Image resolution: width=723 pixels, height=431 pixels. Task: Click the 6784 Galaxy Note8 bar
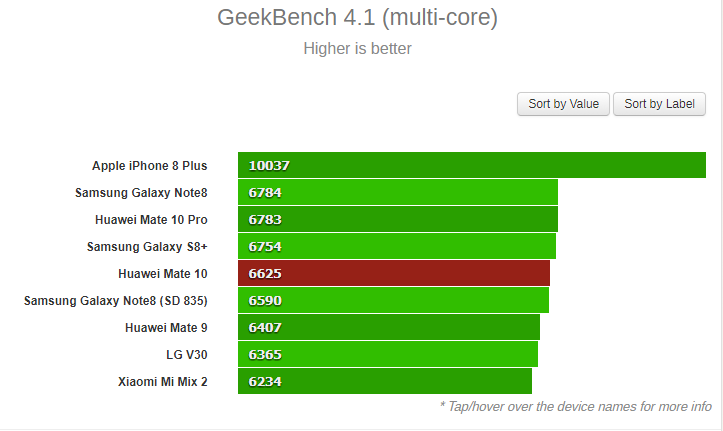(x=398, y=192)
